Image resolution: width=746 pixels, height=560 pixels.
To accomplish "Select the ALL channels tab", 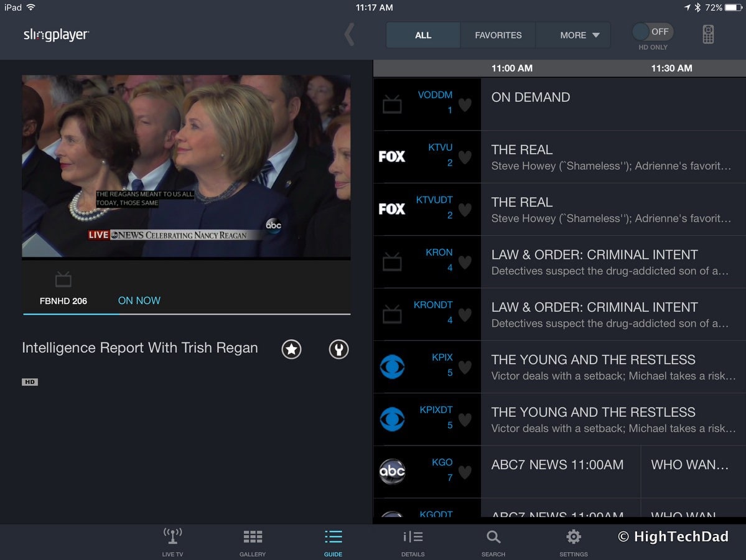I will [x=423, y=35].
